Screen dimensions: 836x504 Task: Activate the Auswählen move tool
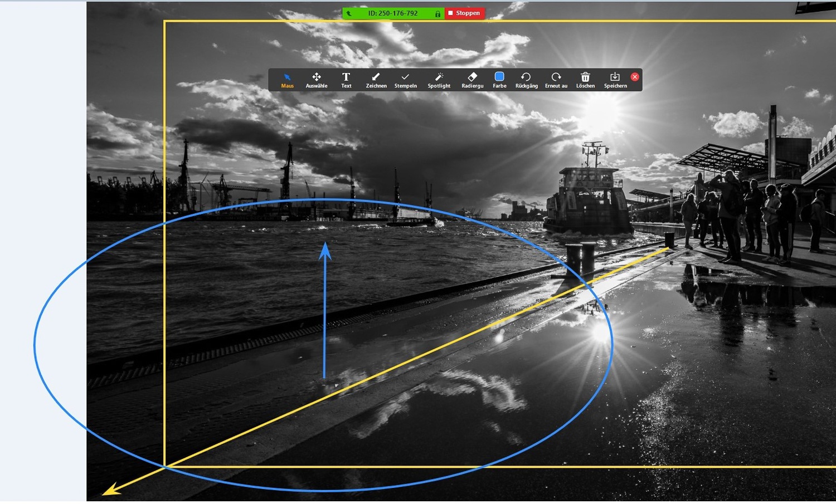tap(316, 80)
